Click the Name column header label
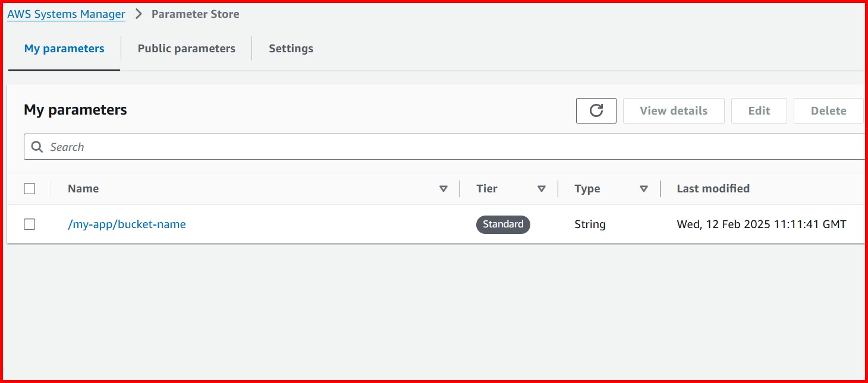This screenshot has width=868, height=383. [x=83, y=189]
